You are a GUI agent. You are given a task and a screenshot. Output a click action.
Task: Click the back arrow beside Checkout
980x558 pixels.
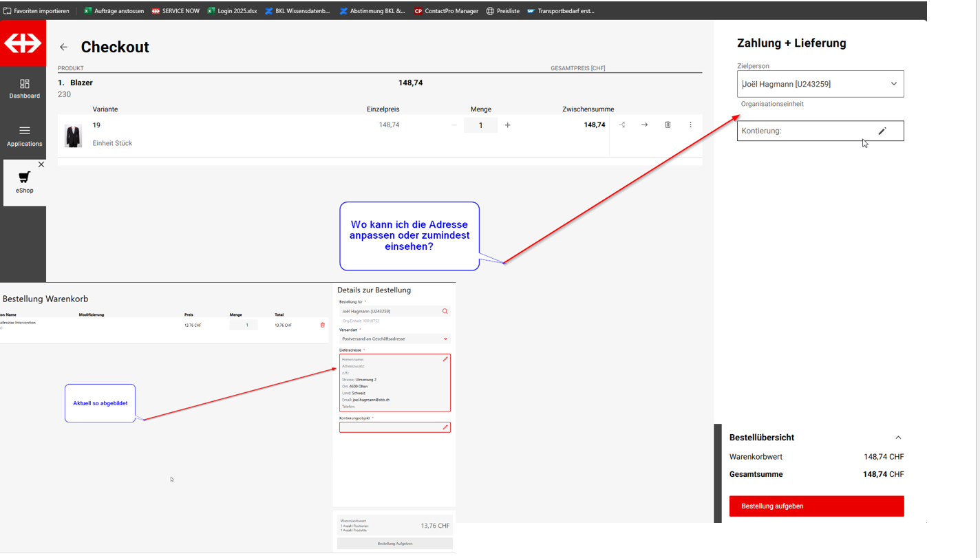coord(63,47)
